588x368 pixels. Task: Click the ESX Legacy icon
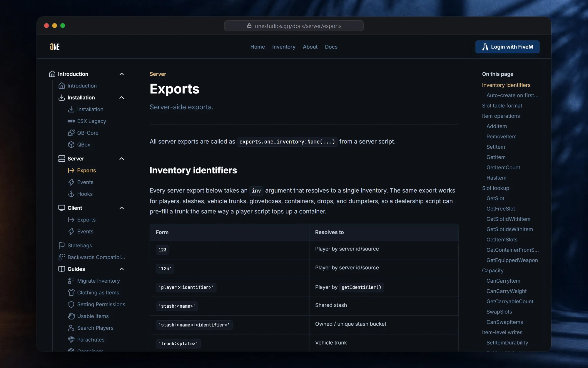[x=71, y=121]
